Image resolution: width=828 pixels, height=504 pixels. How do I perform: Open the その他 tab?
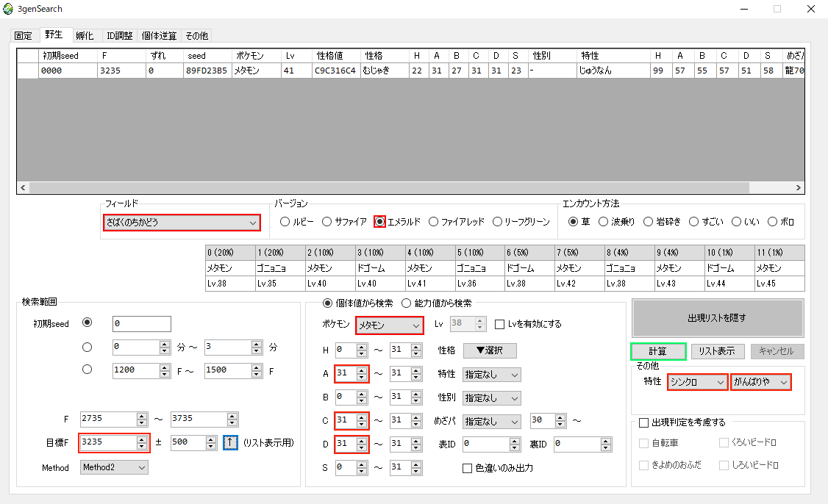pos(196,35)
